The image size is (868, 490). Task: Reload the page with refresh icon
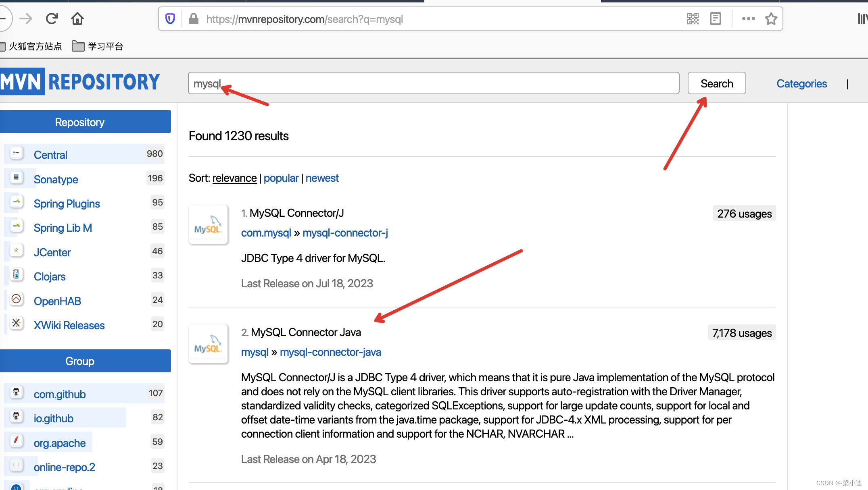[52, 19]
